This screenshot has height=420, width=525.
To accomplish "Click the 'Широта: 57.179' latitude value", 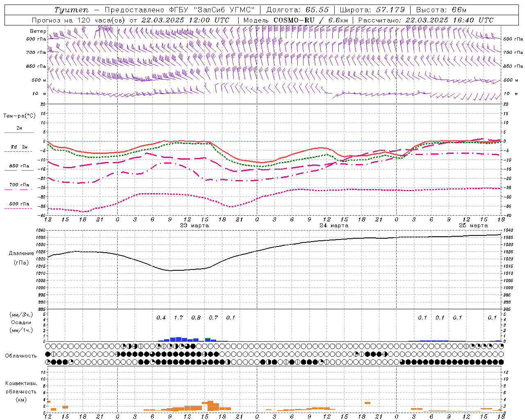I will click(372, 10).
